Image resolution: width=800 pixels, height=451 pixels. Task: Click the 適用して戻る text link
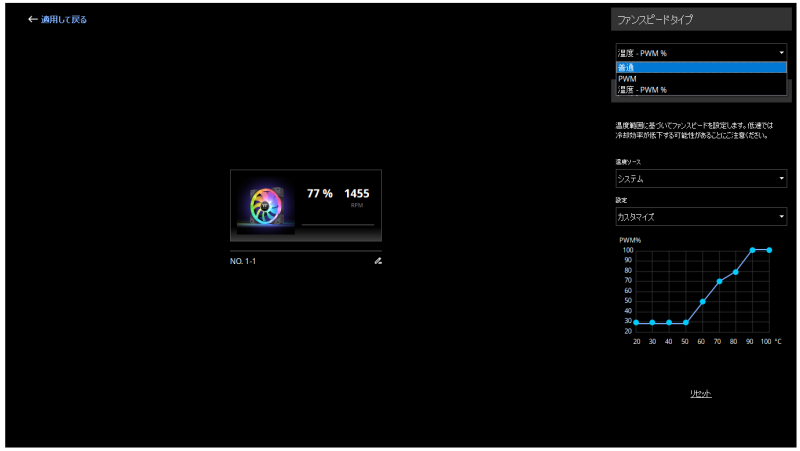(x=64, y=19)
